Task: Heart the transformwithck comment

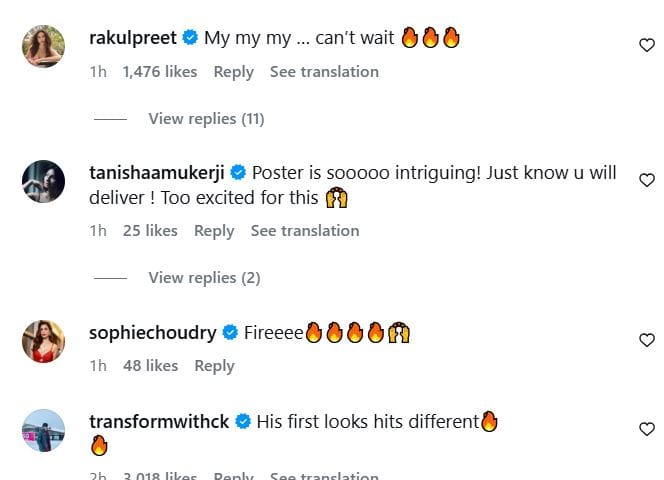Action: (x=646, y=429)
